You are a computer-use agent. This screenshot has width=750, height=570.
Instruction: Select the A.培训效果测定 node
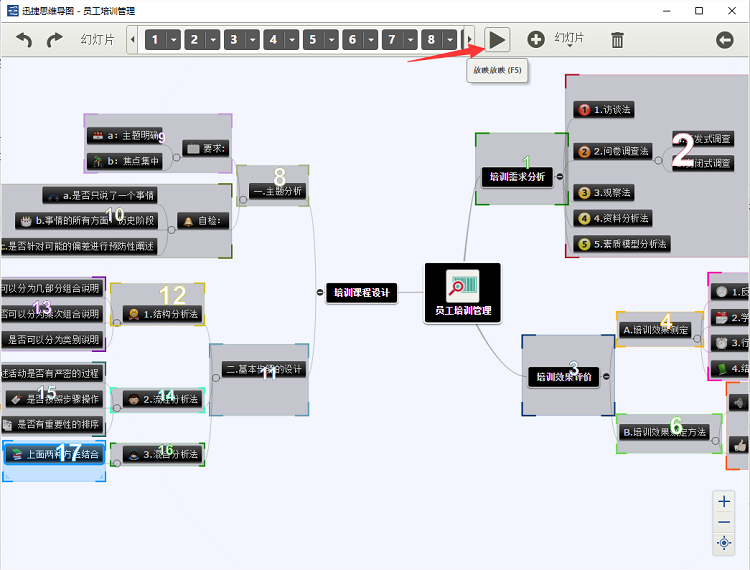click(x=656, y=329)
